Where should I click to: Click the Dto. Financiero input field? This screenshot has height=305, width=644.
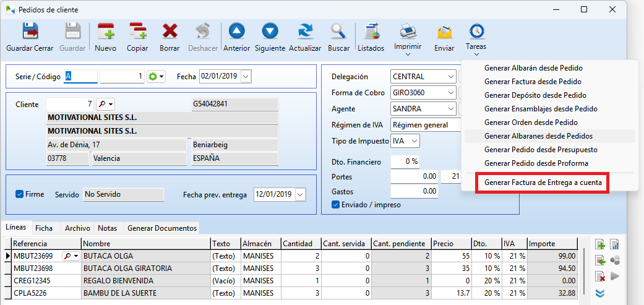[405, 161]
